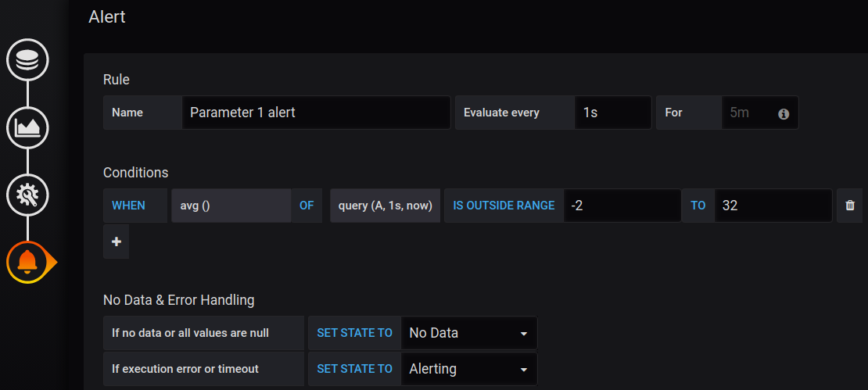Add a new condition with plus button
Viewport: 868px width, 390px height.
pyautogui.click(x=117, y=242)
